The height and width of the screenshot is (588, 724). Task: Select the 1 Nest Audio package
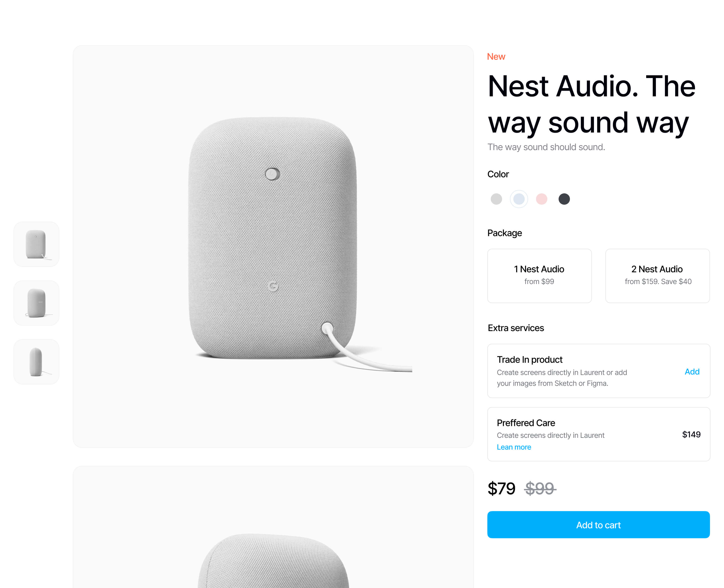pos(539,276)
